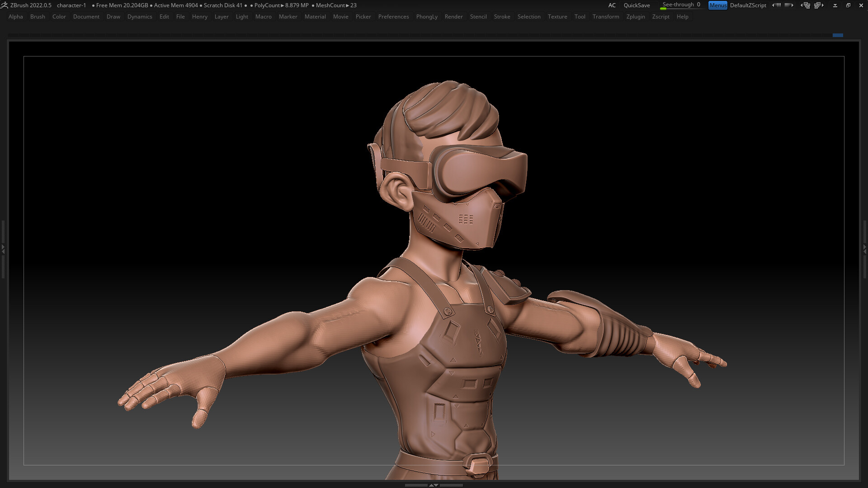This screenshot has width=868, height=488.
Task: Open the Zplugin menu
Action: click(x=636, y=17)
